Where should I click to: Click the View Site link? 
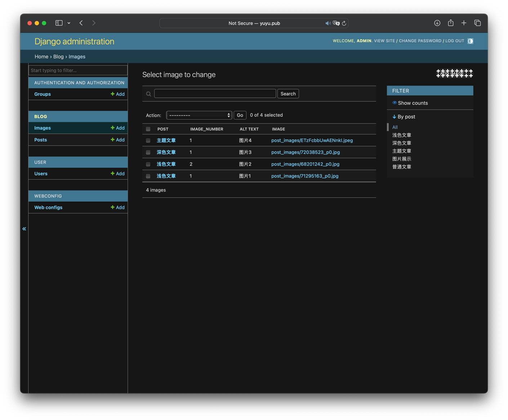[384, 41]
